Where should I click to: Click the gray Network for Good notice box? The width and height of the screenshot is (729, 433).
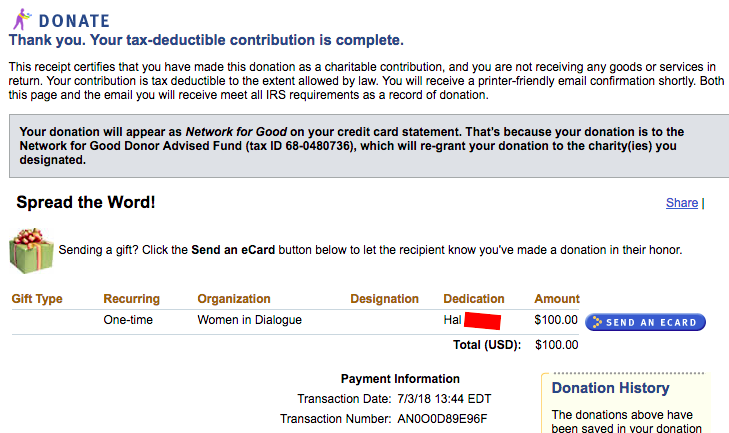364,146
